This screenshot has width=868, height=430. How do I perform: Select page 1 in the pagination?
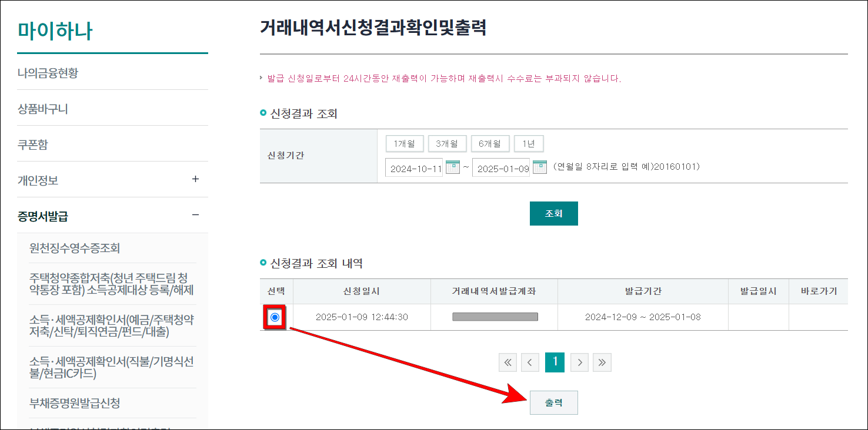pyautogui.click(x=555, y=362)
